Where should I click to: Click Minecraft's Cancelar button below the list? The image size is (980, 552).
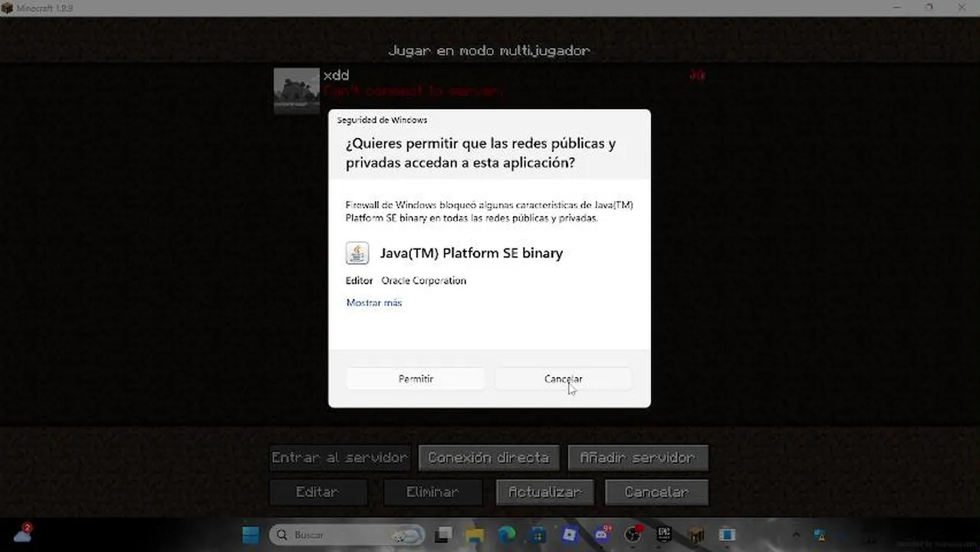(656, 492)
